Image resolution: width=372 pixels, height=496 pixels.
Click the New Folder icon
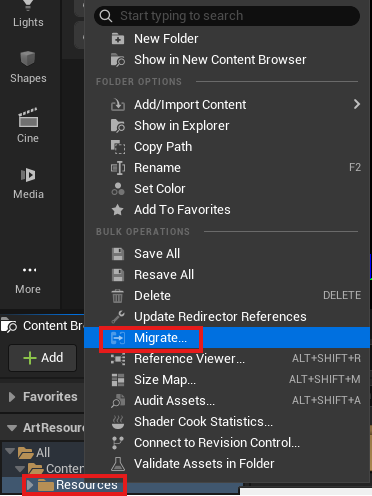tap(118, 39)
